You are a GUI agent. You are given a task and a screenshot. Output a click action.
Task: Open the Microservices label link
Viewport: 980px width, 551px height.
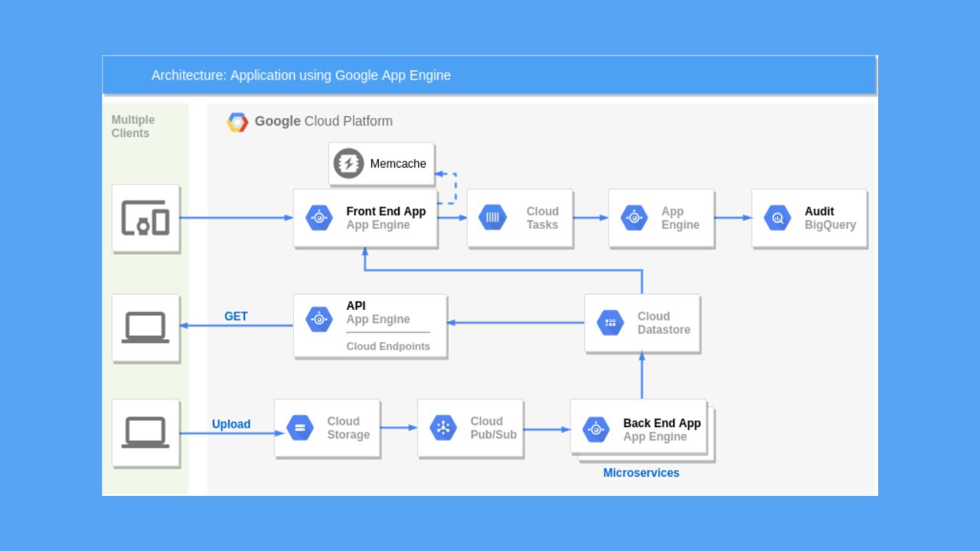coord(641,473)
